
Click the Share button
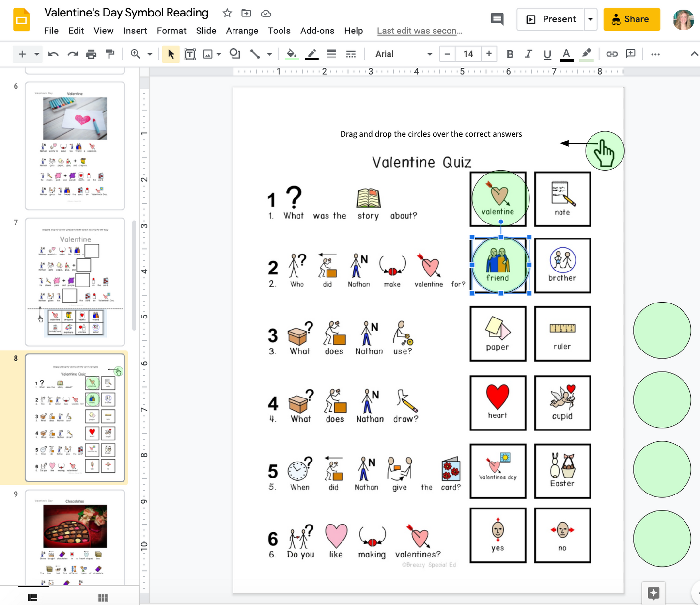pos(631,19)
